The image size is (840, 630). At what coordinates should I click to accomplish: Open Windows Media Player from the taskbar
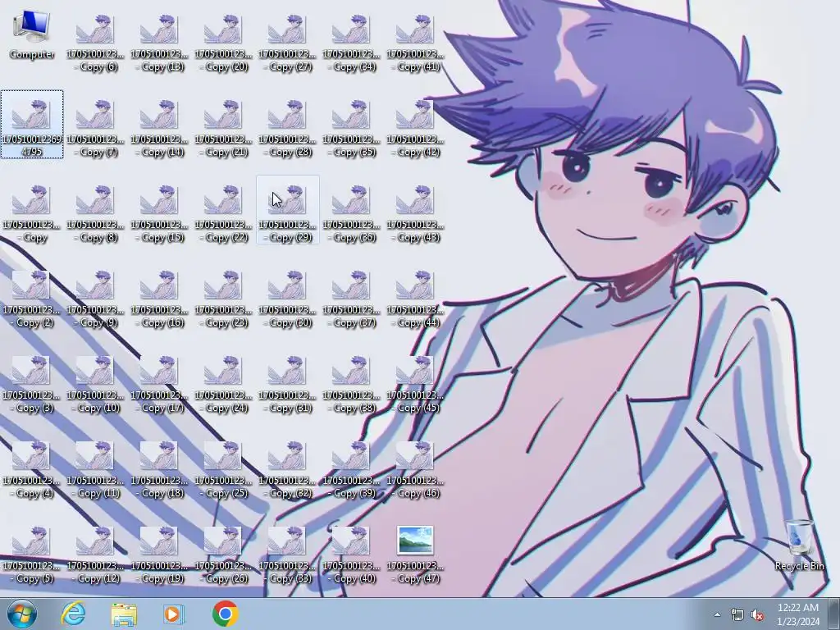(173, 614)
